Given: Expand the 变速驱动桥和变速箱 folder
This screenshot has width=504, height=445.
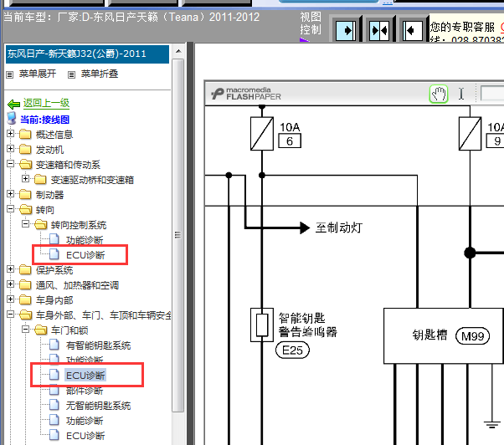Looking at the screenshot, I should click(x=25, y=178).
